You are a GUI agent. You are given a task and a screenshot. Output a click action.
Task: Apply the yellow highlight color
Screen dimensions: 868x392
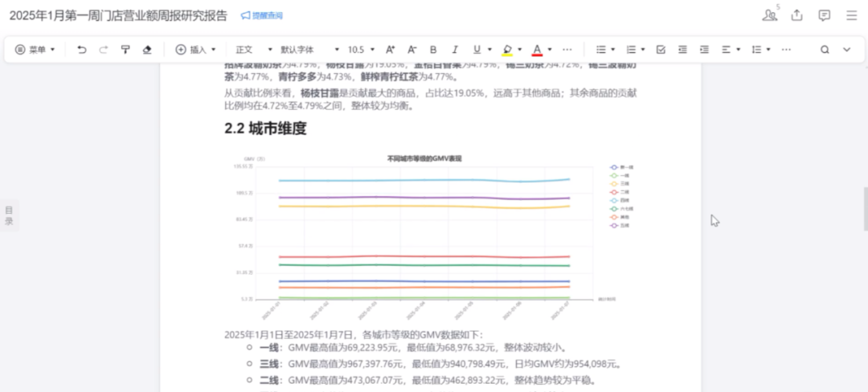click(506, 50)
